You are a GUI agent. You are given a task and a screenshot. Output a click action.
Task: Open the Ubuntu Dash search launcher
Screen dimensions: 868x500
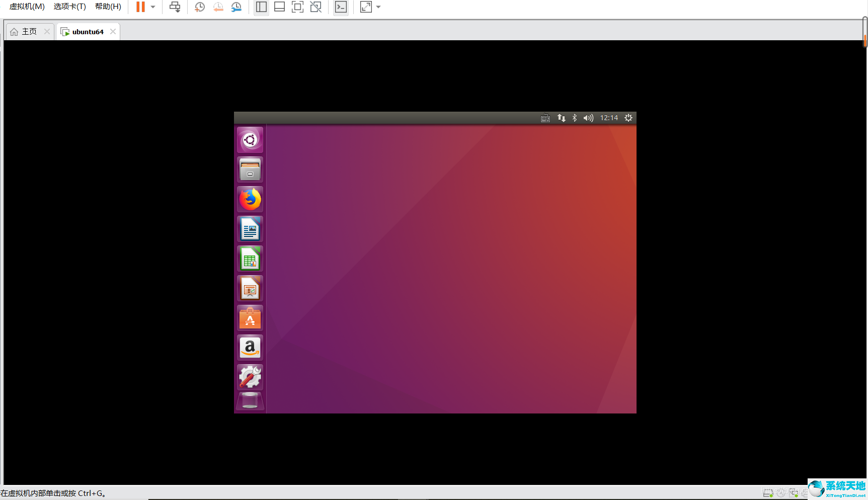click(x=250, y=139)
